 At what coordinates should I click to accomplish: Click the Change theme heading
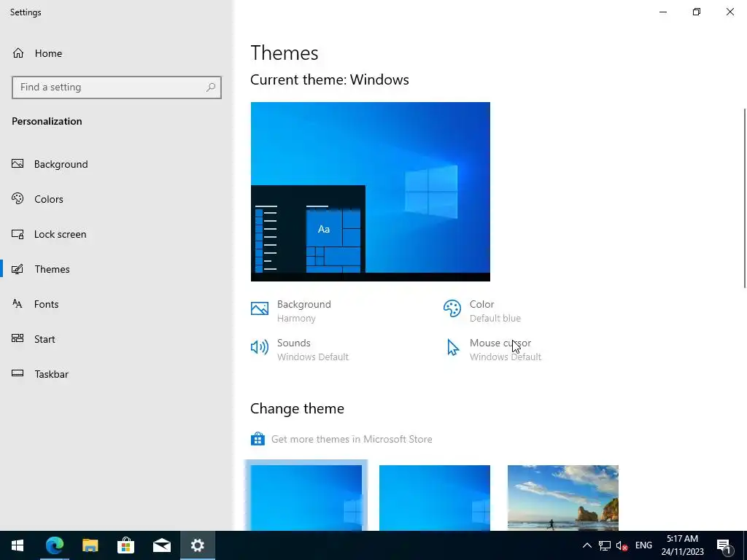(x=298, y=408)
